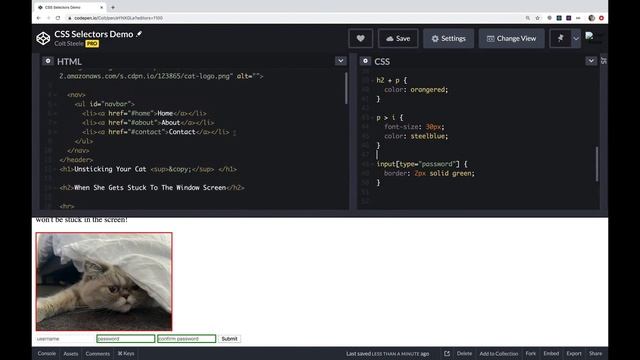Click HTML editor vertical scrollbar
Image resolution: width=640 pixels, height=360 pixels.
346,88
